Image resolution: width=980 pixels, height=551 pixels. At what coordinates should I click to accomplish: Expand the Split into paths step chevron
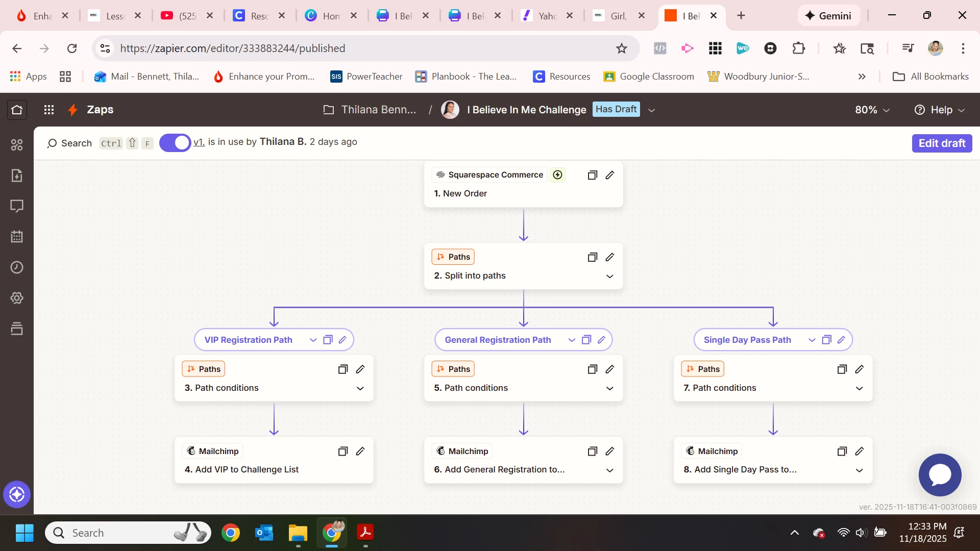609,276
